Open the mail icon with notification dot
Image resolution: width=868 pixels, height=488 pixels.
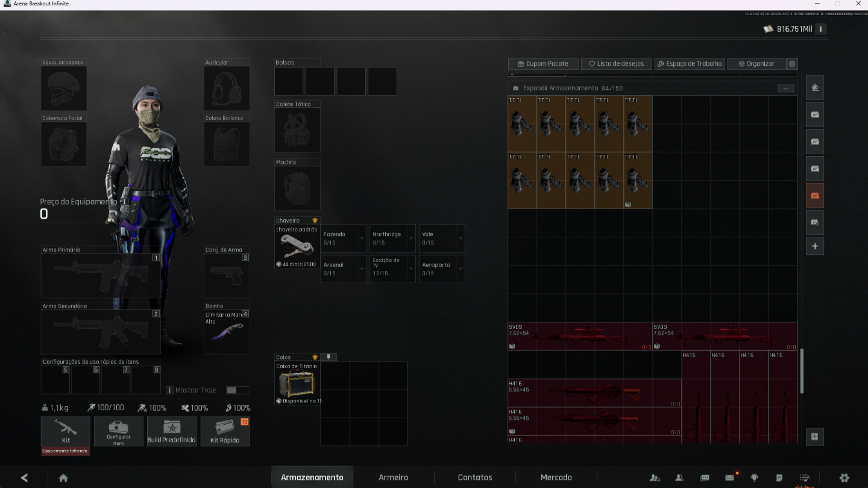point(730,478)
